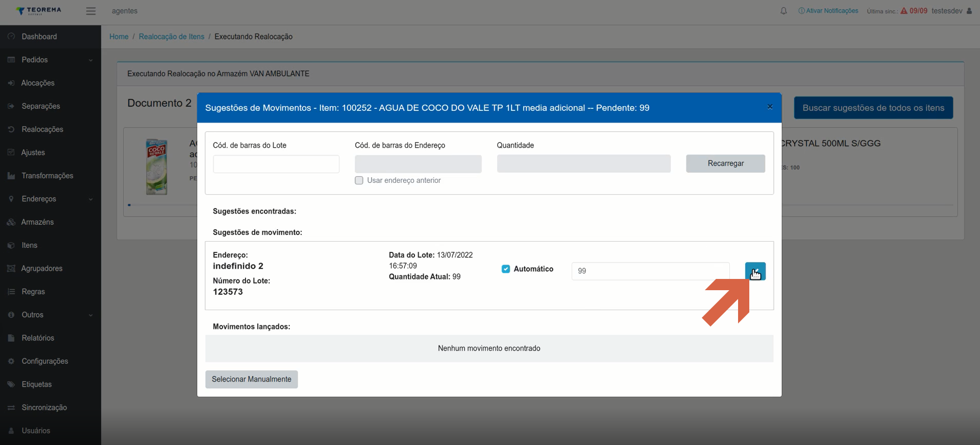Image resolution: width=980 pixels, height=445 pixels.
Task: Click lot number 123573
Action: [x=228, y=292]
